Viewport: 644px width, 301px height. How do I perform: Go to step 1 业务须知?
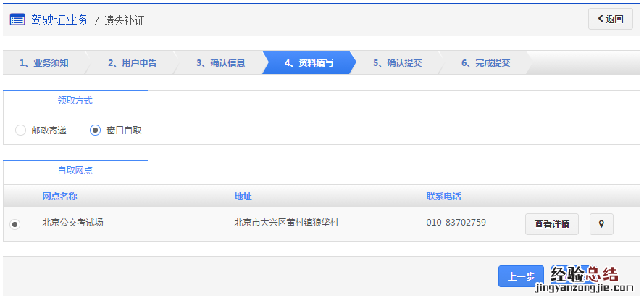click(44, 63)
